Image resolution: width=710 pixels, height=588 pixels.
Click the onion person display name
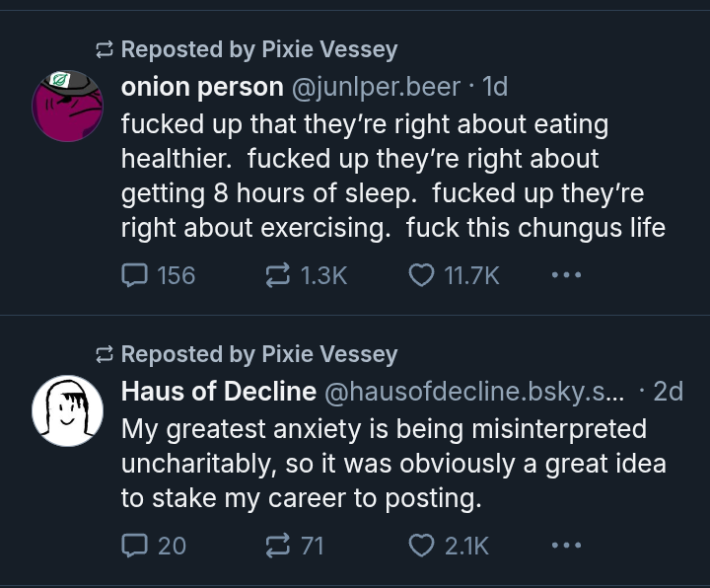pyautogui.click(x=202, y=87)
